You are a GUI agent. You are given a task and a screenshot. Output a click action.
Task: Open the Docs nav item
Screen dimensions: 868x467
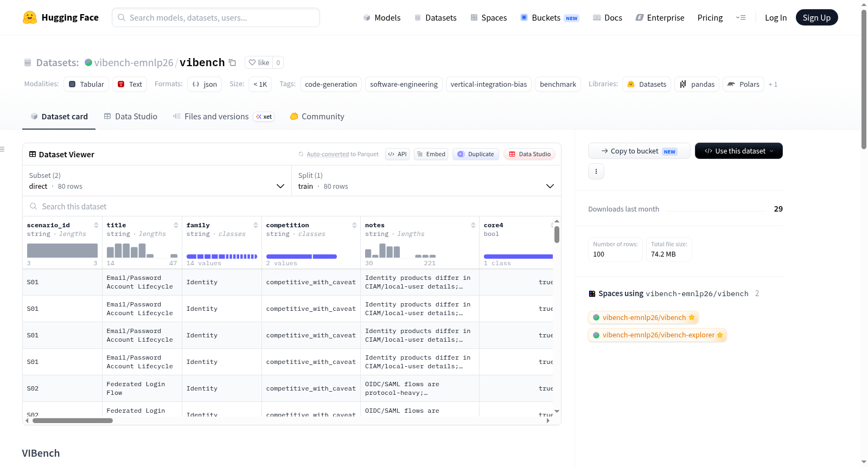pyautogui.click(x=608, y=17)
